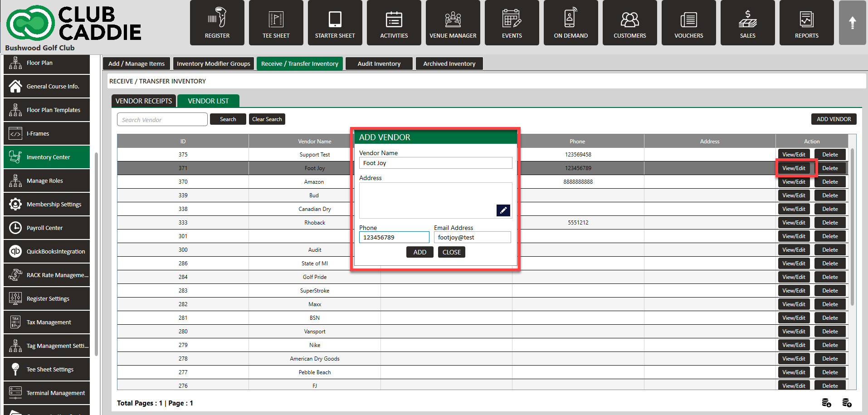Click the up arrow collapse button
Screen dimensions: 868x415
click(x=852, y=23)
